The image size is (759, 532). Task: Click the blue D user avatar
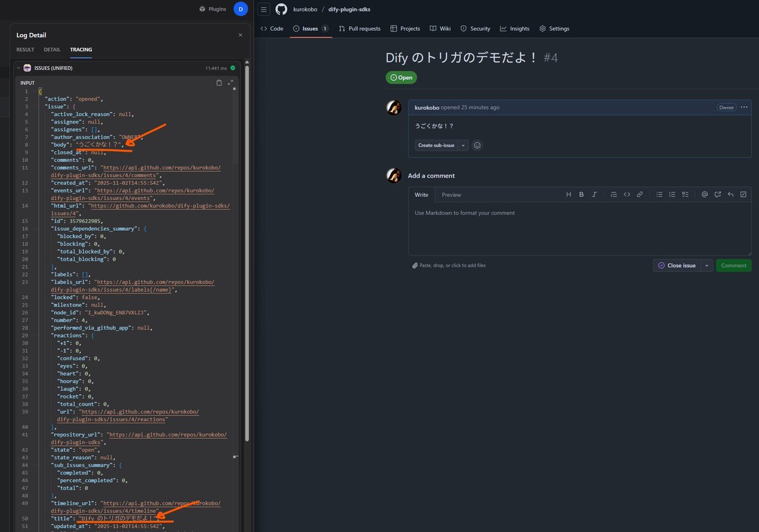pos(240,9)
